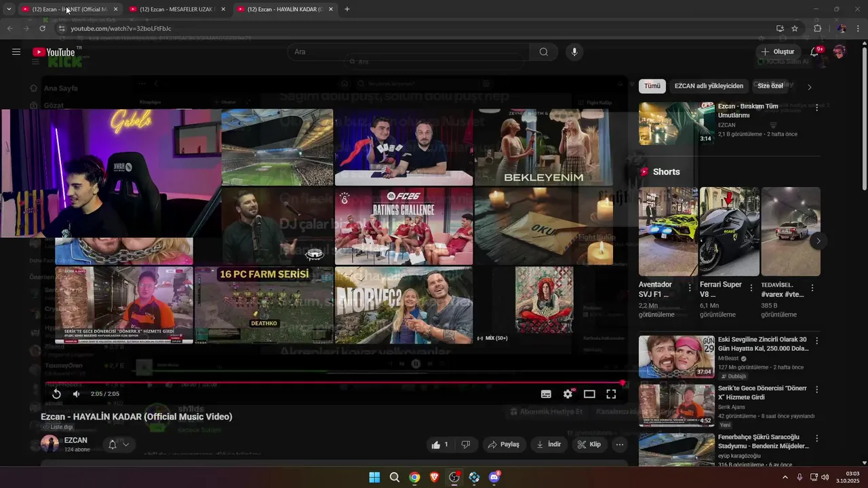
Task: Like the HAYALİN KADAR video
Action: 439,445
